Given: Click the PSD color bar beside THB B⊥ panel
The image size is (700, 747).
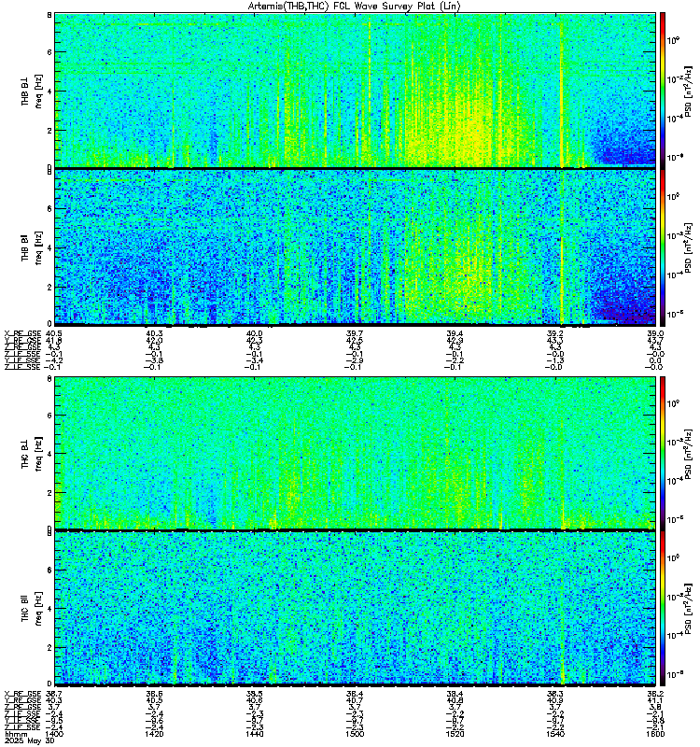Looking at the screenshot, I should pos(663,90).
